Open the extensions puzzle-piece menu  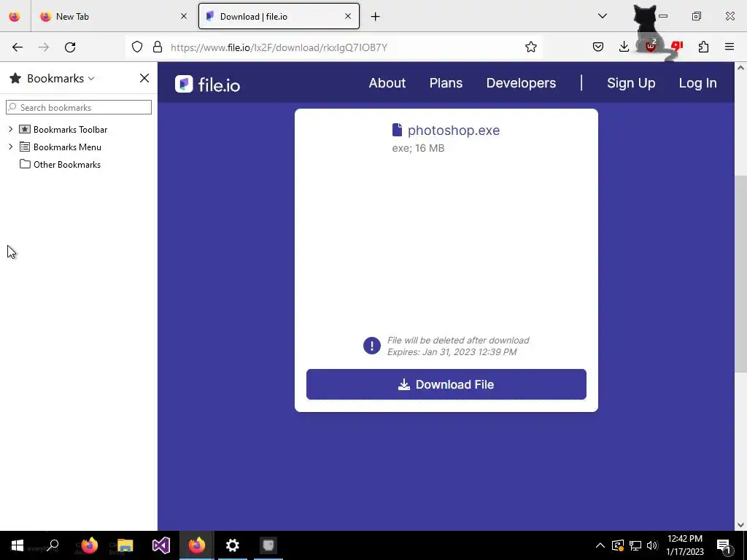[703, 47]
